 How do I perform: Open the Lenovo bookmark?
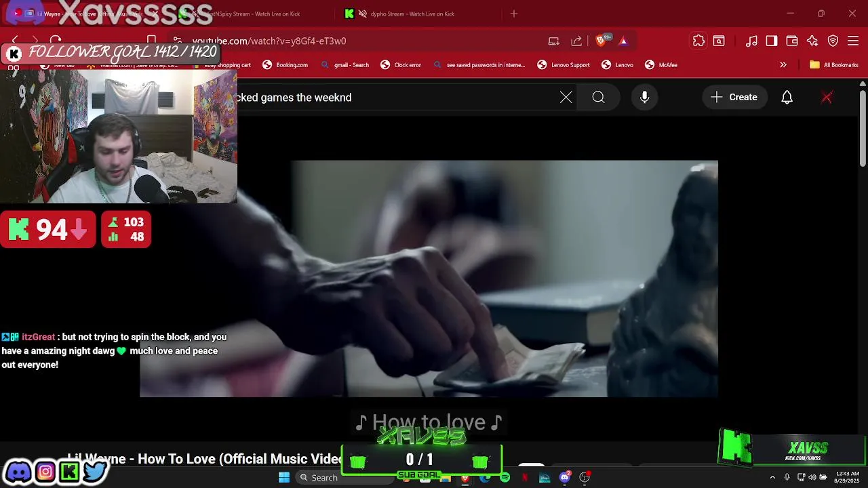click(617, 65)
